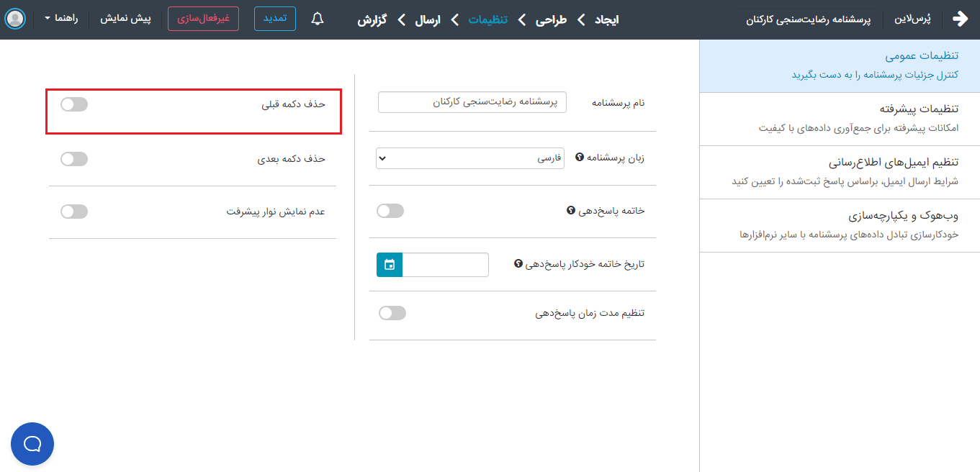980x472 pixels.
Task: Open تنظیمات پیشرفته settings section
Action: pos(840,119)
